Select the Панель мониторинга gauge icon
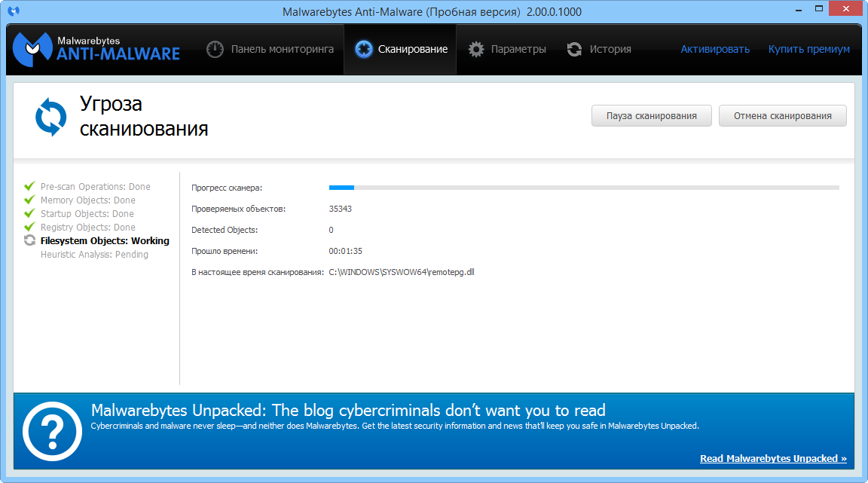Viewport: 868px width, 483px height. pyautogui.click(x=215, y=48)
